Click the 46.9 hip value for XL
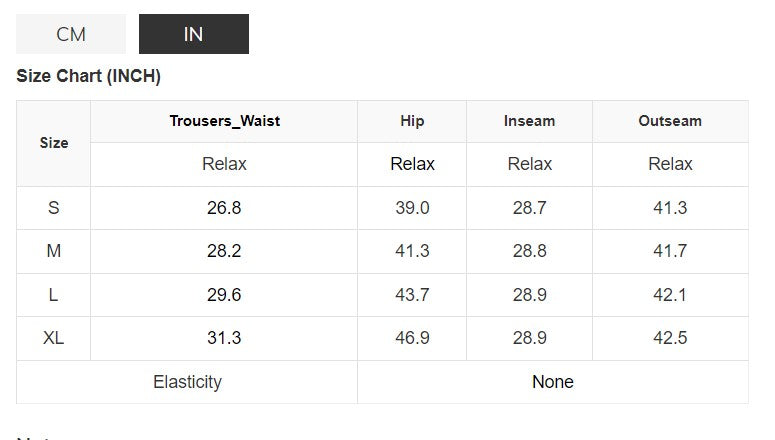 412,338
